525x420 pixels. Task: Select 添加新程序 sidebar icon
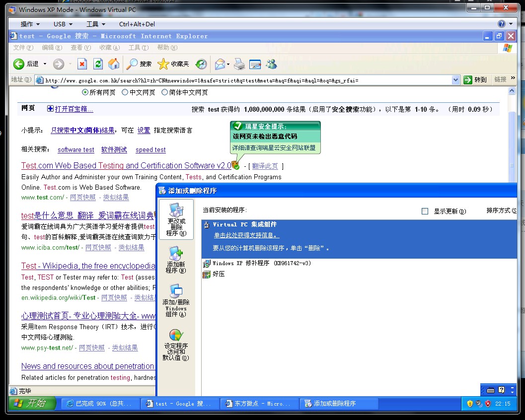(x=176, y=260)
